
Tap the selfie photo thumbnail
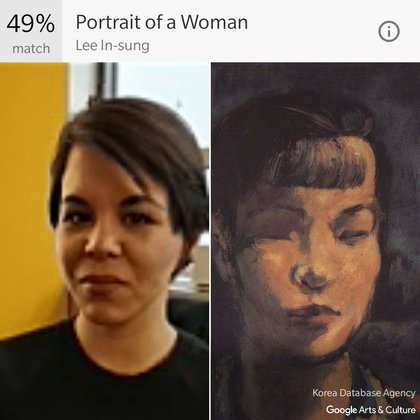coord(104,241)
